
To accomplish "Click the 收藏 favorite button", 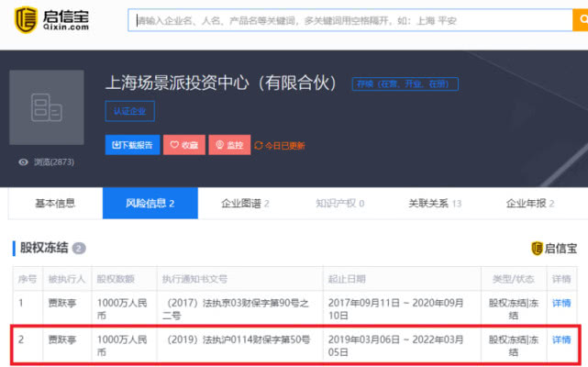I will click(184, 145).
